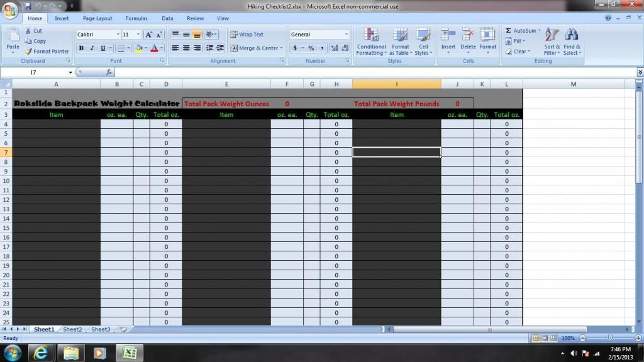
Task: Click the Top Align icon
Action: click(x=175, y=35)
